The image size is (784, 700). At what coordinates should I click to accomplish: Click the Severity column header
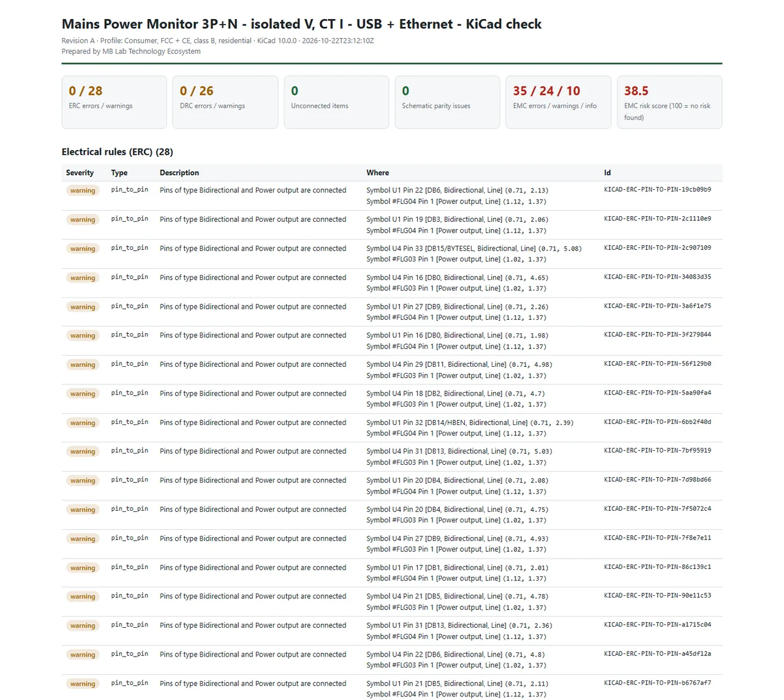(x=80, y=173)
